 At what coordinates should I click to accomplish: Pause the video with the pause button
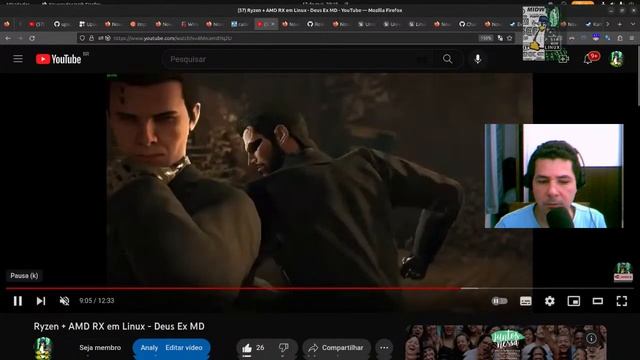pyautogui.click(x=18, y=301)
